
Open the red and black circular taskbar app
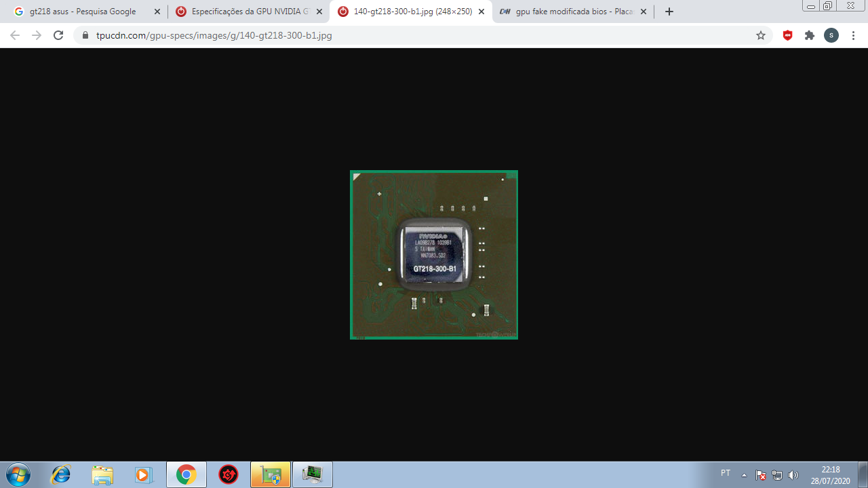pyautogui.click(x=229, y=474)
